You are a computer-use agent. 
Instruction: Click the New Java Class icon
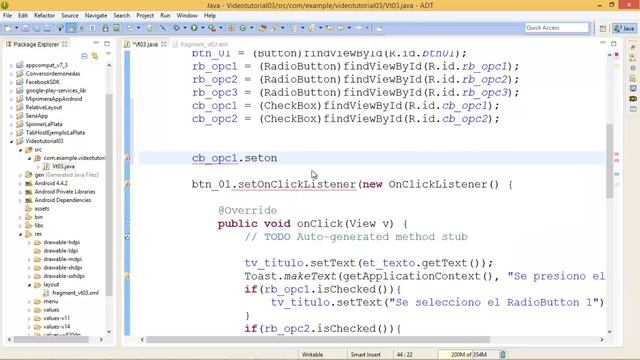click(x=243, y=28)
